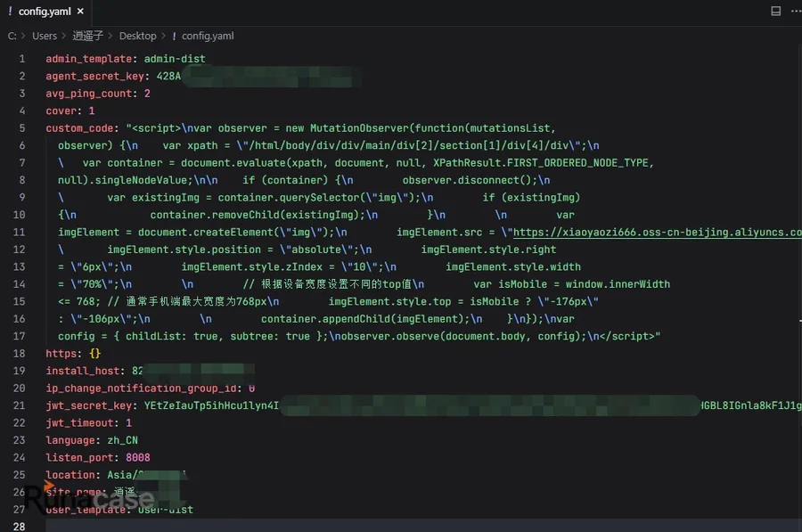
Task: Click XPathResult.FIRST_ORDERED_NODE_TYPE text
Action: pyautogui.click(x=541, y=163)
